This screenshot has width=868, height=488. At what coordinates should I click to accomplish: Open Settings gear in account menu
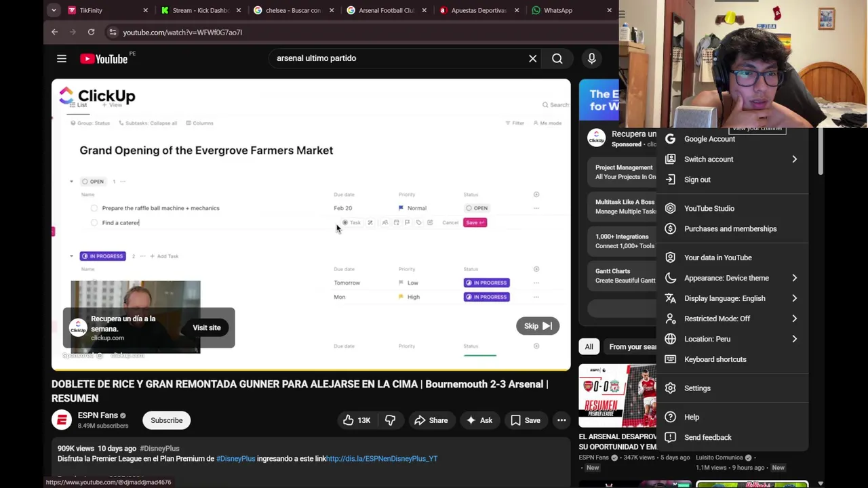pyautogui.click(x=670, y=388)
